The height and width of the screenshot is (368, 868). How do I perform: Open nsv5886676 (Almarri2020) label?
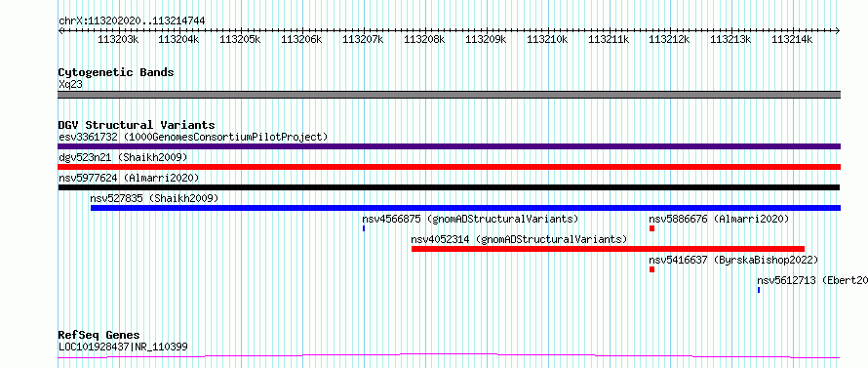pyautogui.click(x=719, y=219)
